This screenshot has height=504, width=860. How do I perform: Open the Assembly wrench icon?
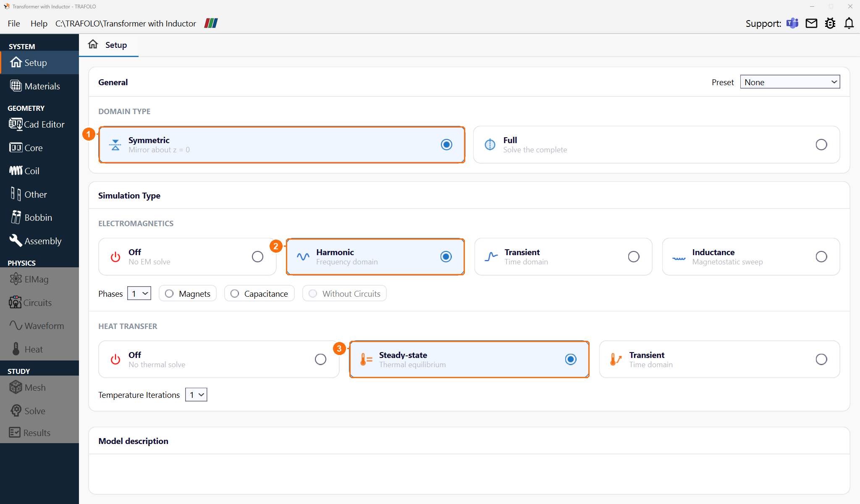coord(16,240)
